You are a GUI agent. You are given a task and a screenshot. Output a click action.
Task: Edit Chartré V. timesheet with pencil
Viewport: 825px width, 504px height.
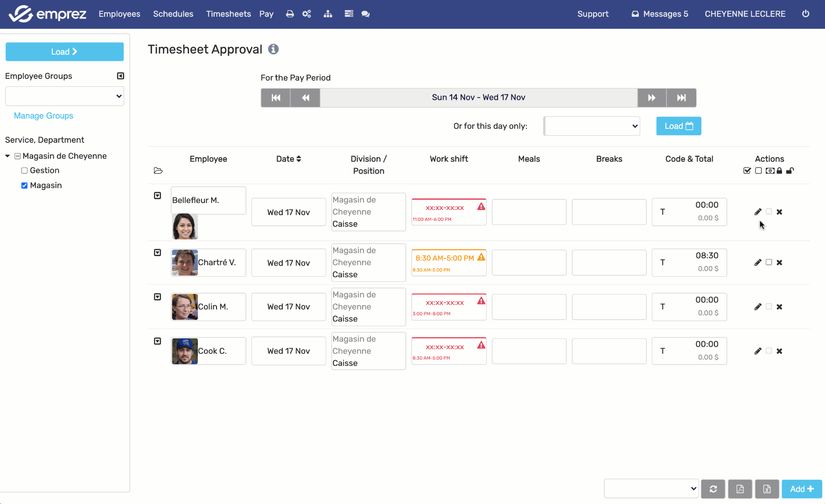pos(758,263)
